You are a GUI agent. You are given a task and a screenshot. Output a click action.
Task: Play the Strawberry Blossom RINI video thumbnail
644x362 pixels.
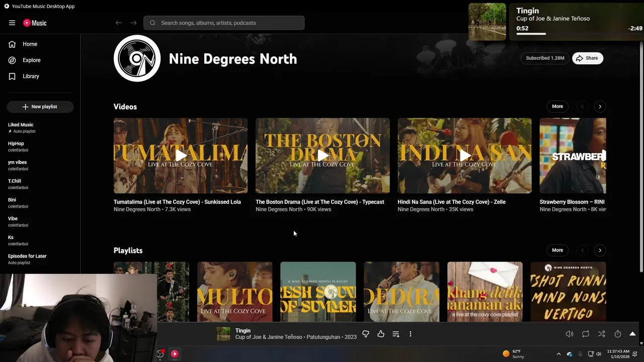(573, 156)
